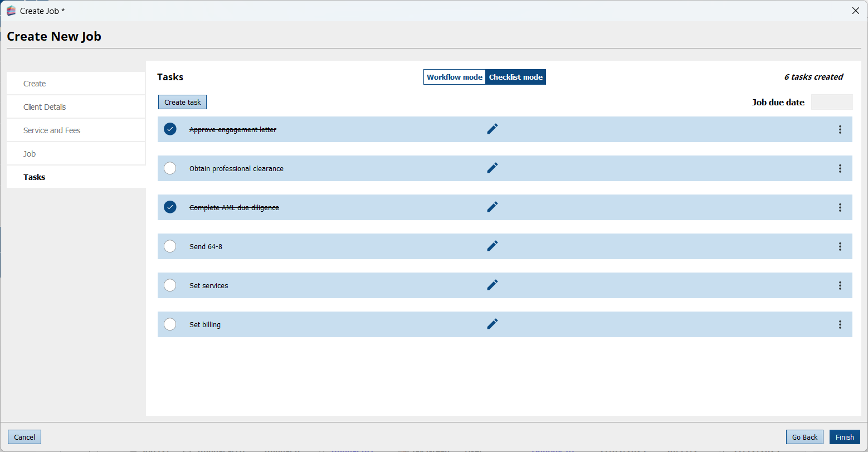Tick the 'Send 64-8' task circle
The width and height of the screenshot is (868, 452).
pos(170,246)
